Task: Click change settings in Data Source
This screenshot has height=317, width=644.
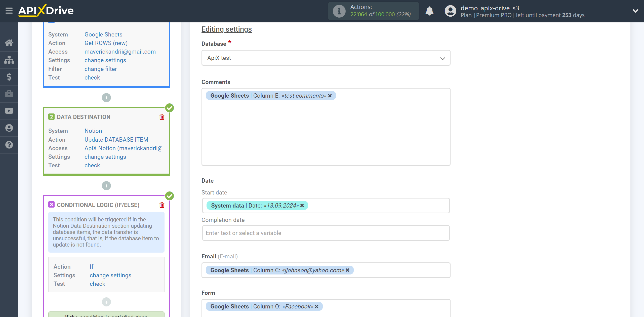Action: pyautogui.click(x=105, y=60)
